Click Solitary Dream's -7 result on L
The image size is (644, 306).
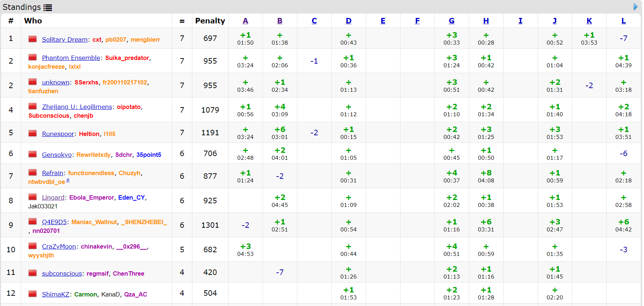pyautogui.click(x=624, y=38)
